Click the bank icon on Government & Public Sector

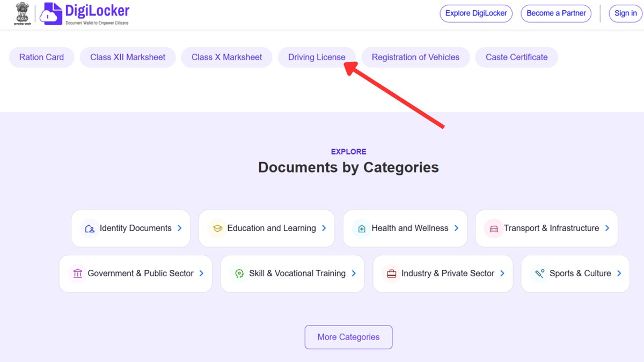pyautogui.click(x=78, y=273)
